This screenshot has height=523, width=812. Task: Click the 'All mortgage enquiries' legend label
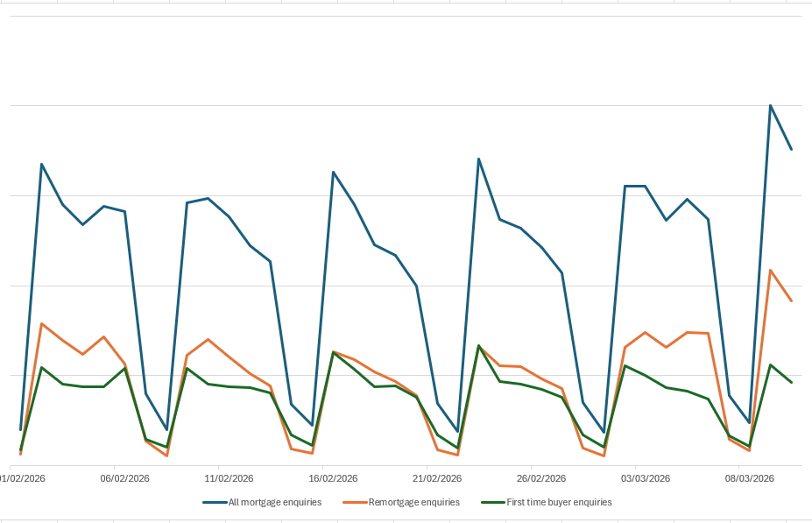[x=274, y=503]
